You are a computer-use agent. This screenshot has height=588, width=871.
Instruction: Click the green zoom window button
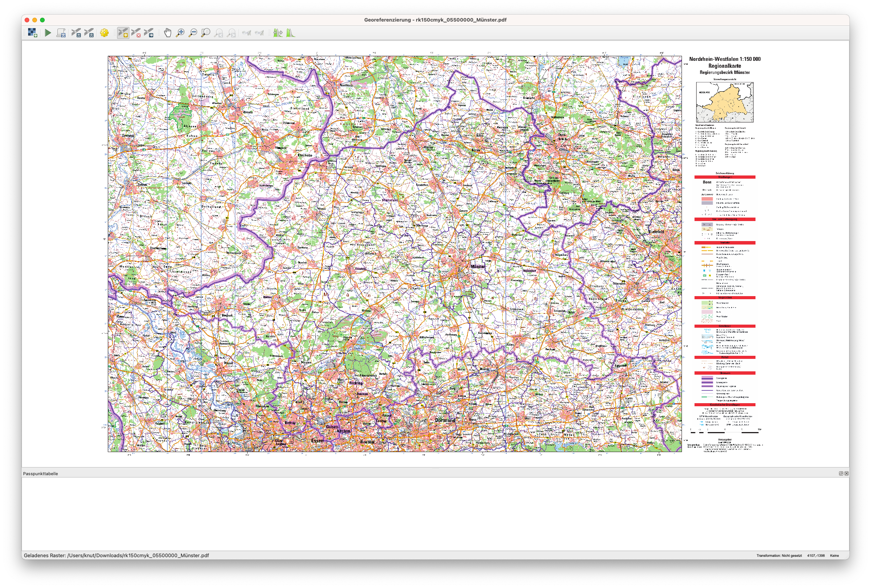(42, 20)
